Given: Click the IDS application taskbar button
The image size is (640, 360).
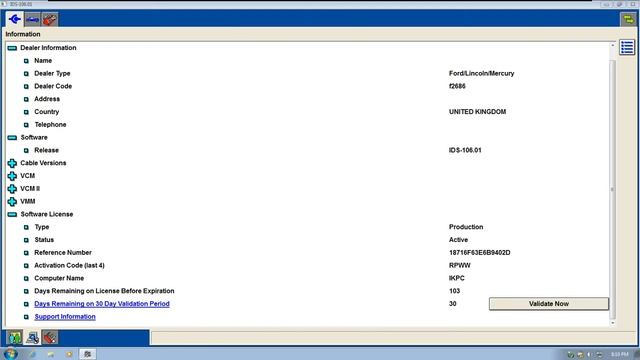Looking at the screenshot, I should pyautogui.click(x=87, y=354).
